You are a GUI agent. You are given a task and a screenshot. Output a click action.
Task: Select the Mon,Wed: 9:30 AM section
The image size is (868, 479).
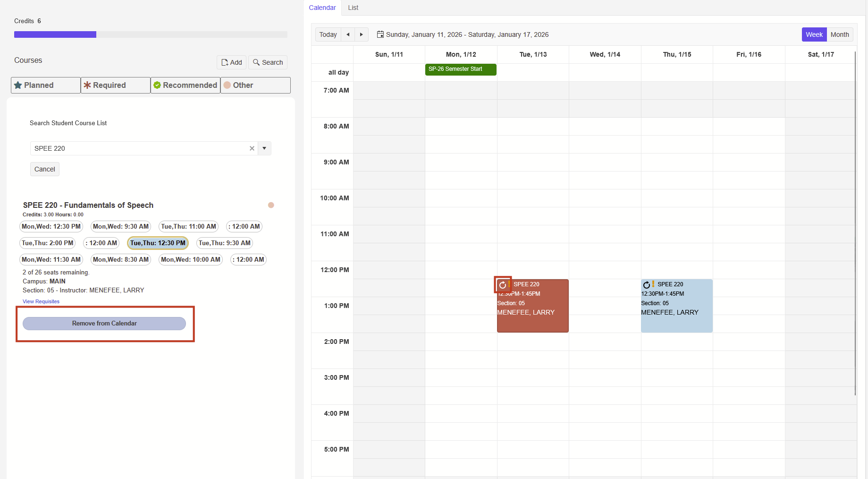point(121,227)
